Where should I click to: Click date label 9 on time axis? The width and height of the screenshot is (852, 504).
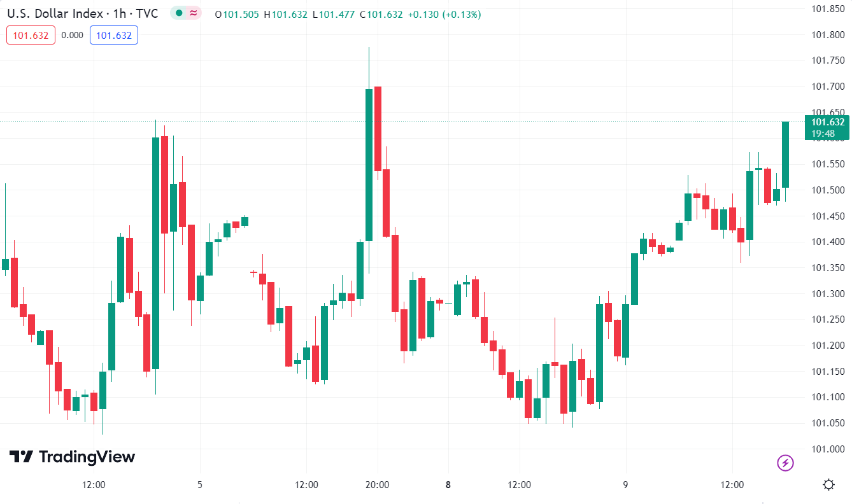[x=625, y=485]
